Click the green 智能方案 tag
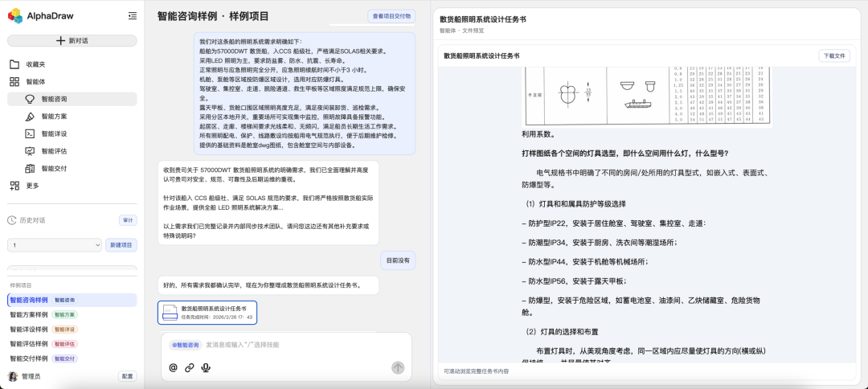The image size is (868, 389). pyautogui.click(x=65, y=314)
